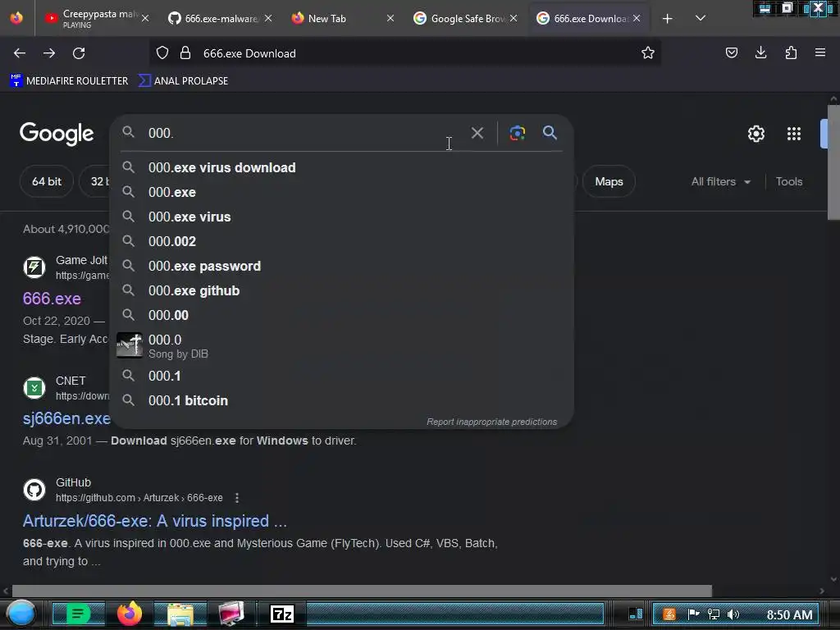Open the extensions puzzle icon
Image resolution: width=840 pixels, height=630 pixels.
791,52
